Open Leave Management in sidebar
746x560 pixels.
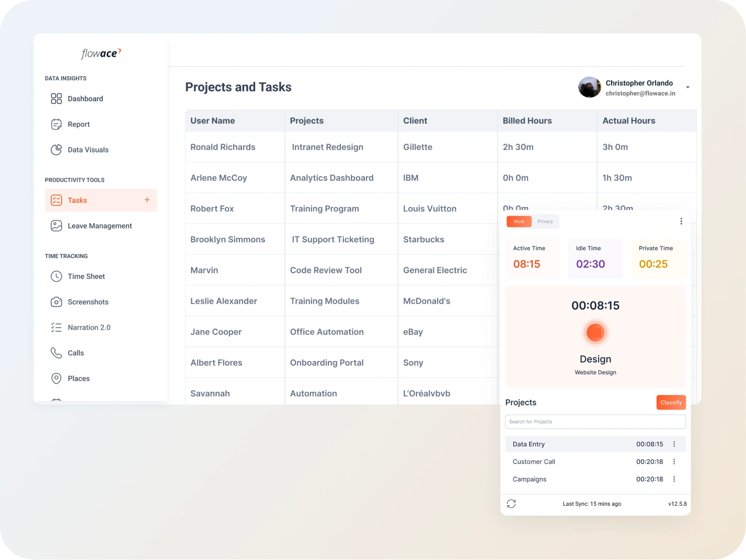[99, 226]
